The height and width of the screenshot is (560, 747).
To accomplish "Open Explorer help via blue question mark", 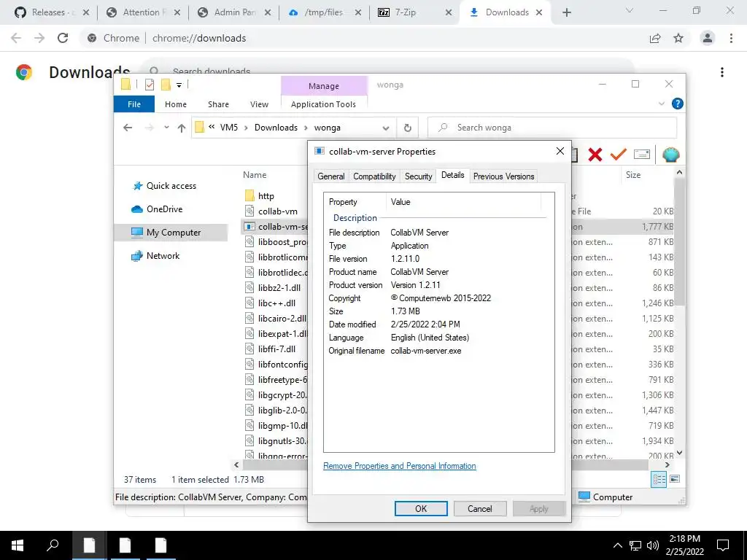I will [x=677, y=104].
